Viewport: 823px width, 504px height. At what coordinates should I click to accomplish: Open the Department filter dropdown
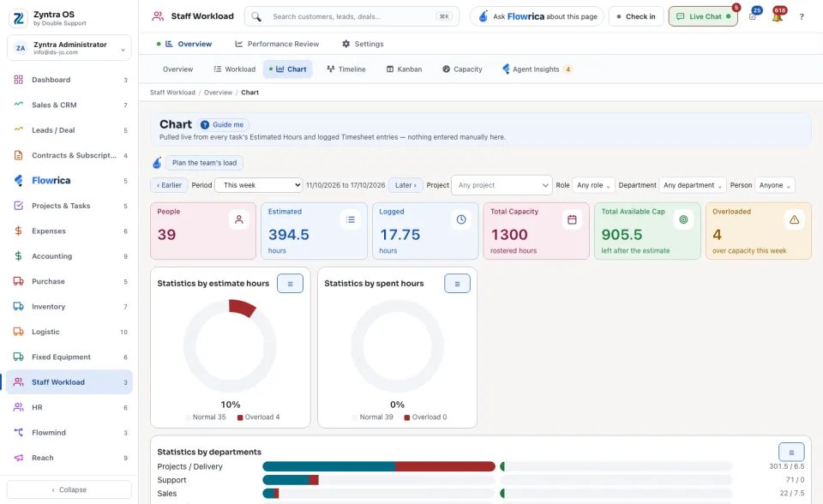tap(693, 185)
